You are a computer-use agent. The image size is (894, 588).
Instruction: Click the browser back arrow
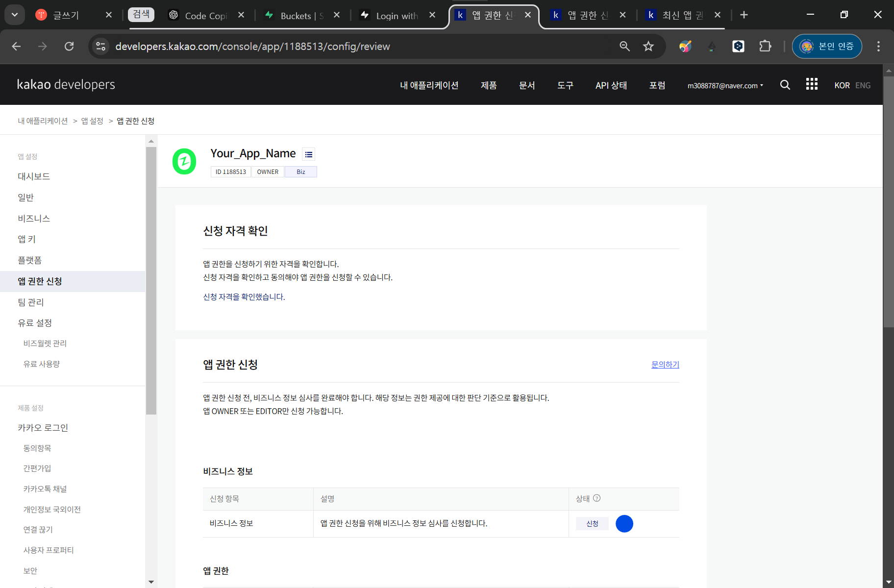pyautogui.click(x=16, y=46)
